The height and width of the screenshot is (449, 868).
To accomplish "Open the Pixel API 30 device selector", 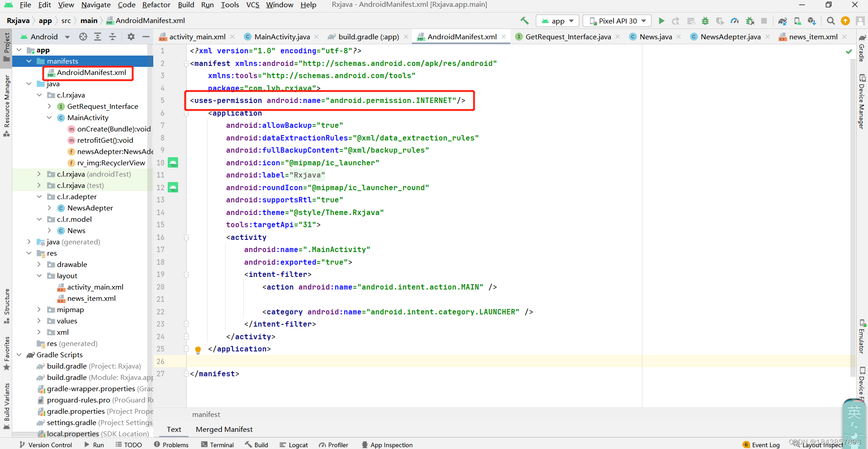I will pos(616,21).
